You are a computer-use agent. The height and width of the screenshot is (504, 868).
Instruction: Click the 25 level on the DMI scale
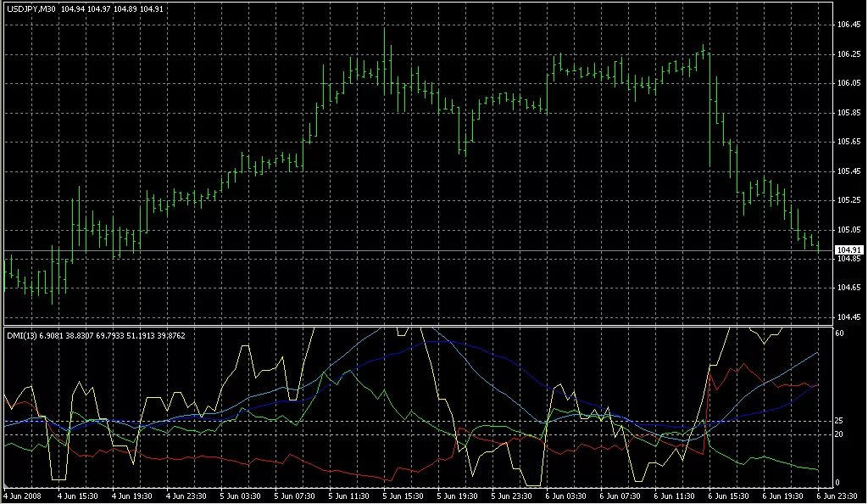click(838, 421)
